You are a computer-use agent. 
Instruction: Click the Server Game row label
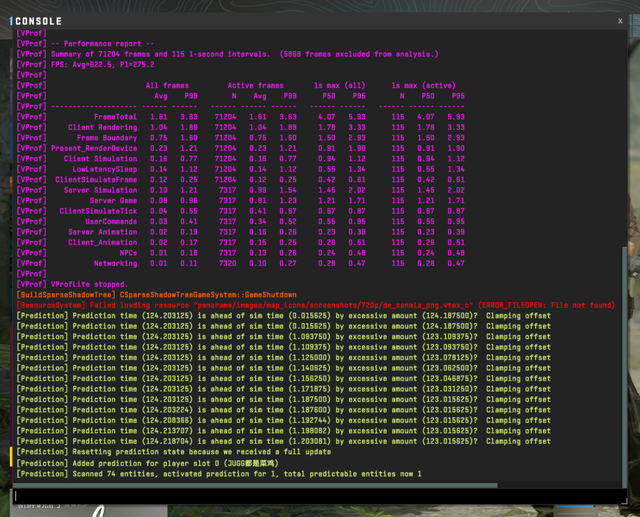click(113, 201)
